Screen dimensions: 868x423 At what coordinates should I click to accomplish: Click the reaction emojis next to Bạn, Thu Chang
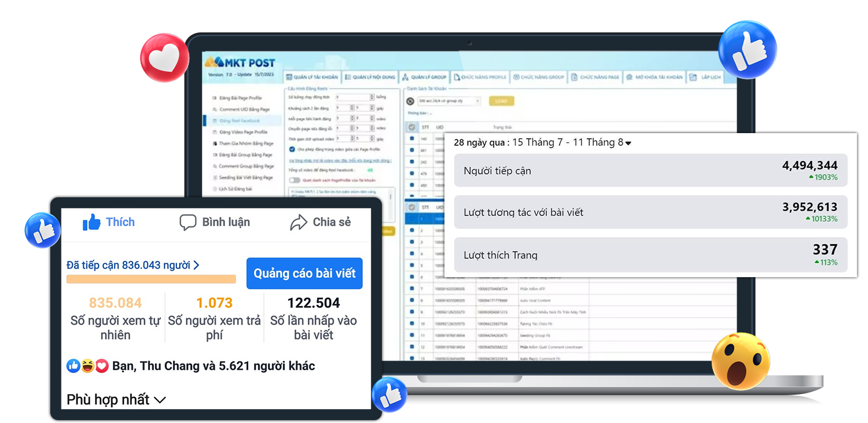[87, 366]
